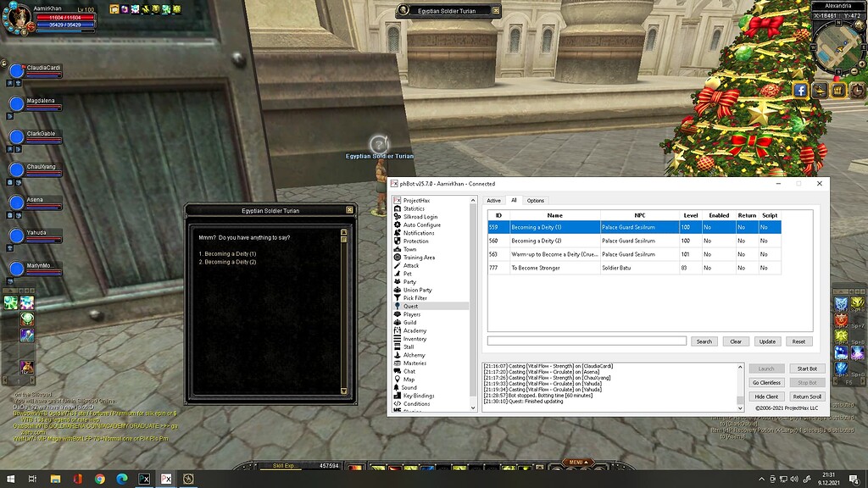Click the Hide Client button
This screenshot has height=488, width=868.
click(x=766, y=396)
